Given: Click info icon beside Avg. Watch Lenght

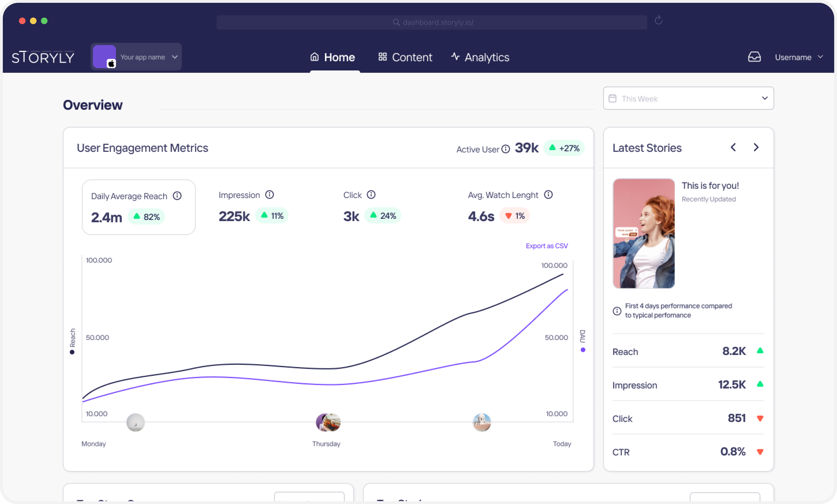Looking at the screenshot, I should point(548,195).
